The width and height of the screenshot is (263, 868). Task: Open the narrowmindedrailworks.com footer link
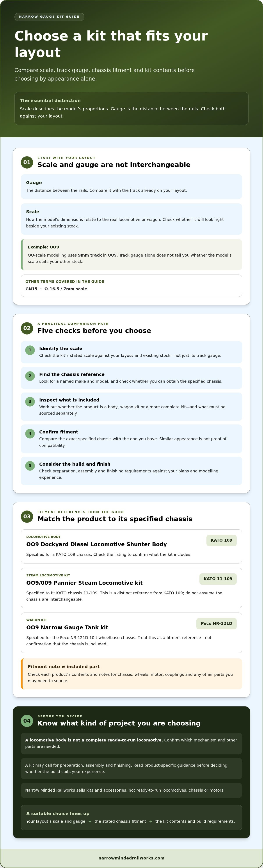click(x=131, y=858)
